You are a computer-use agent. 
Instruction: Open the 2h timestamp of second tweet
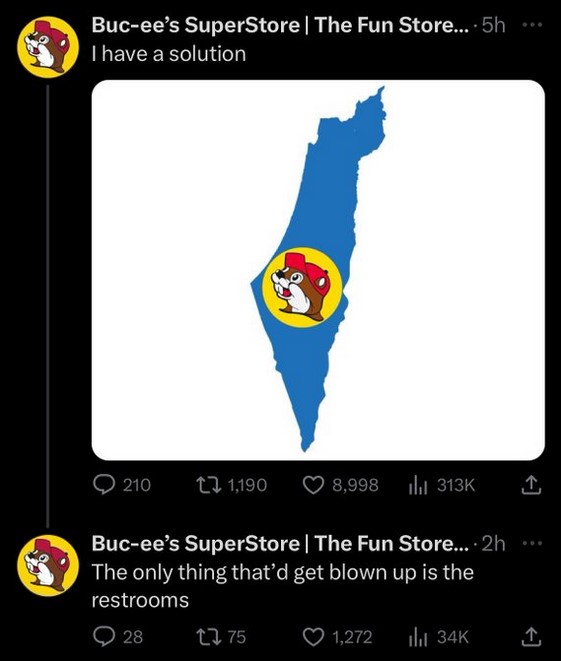pyautogui.click(x=494, y=544)
